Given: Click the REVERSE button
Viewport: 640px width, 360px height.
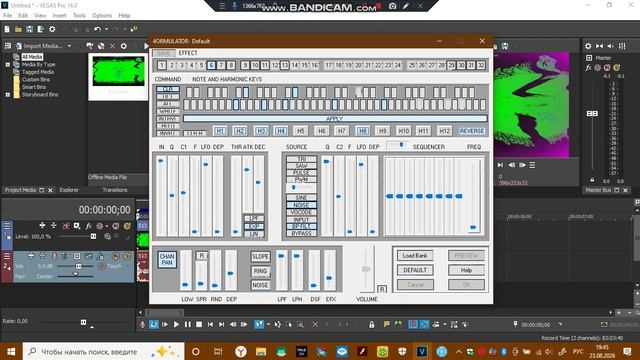Looking at the screenshot, I should (x=472, y=131).
